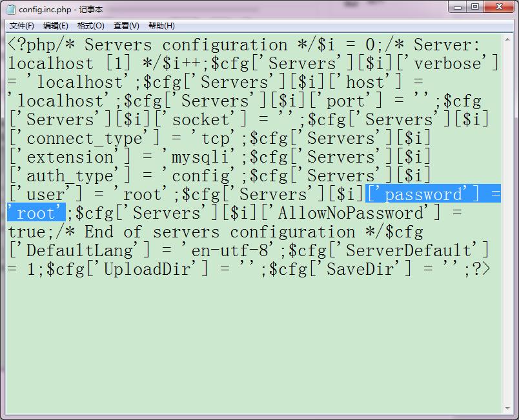Click the vertical scrollbar track

coord(508,226)
